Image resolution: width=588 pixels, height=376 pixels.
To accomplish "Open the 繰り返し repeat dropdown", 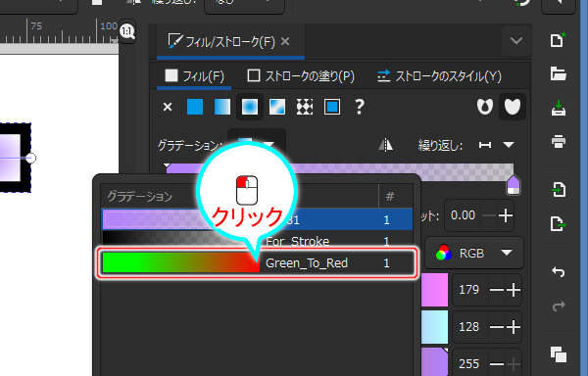I will click(x=497, y=145).
